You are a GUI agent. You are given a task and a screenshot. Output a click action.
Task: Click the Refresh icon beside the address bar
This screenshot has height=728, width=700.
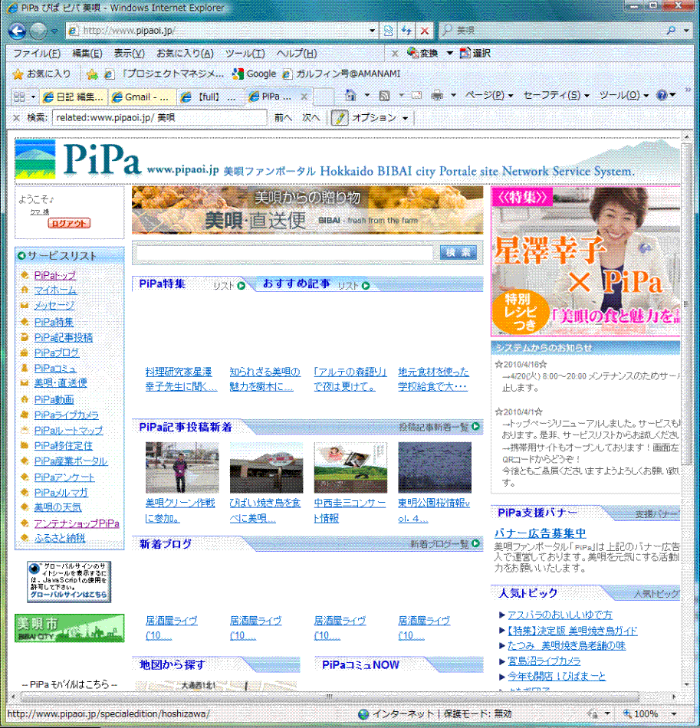406,31
